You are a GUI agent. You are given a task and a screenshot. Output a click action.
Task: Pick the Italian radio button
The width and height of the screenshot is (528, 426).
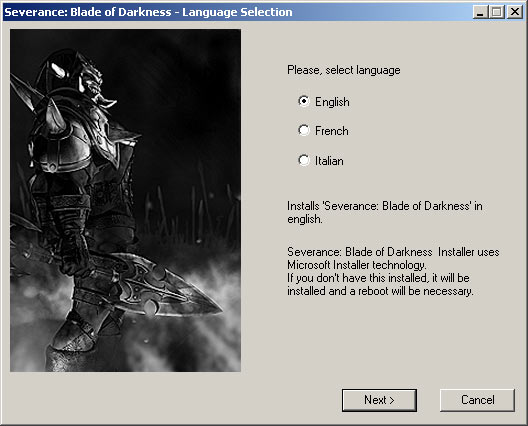tap(304, 160)
